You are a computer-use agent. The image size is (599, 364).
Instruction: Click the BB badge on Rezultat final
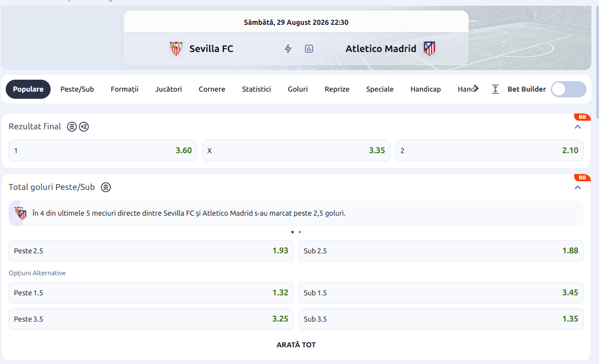(582, 117)
